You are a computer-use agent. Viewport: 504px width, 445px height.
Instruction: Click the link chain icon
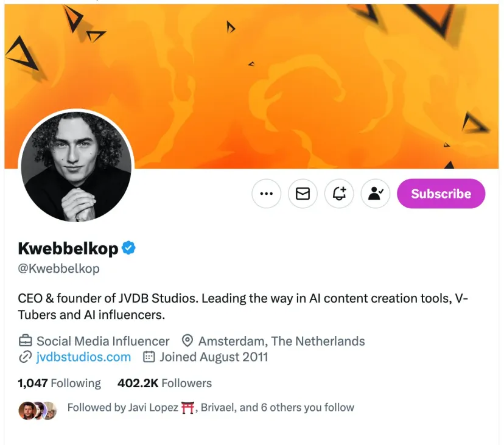25,357
